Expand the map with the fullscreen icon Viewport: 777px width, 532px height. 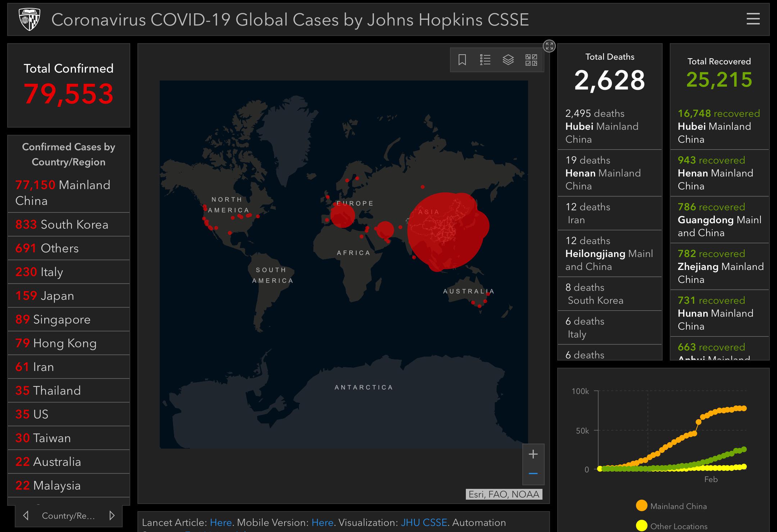click(549, 46)
